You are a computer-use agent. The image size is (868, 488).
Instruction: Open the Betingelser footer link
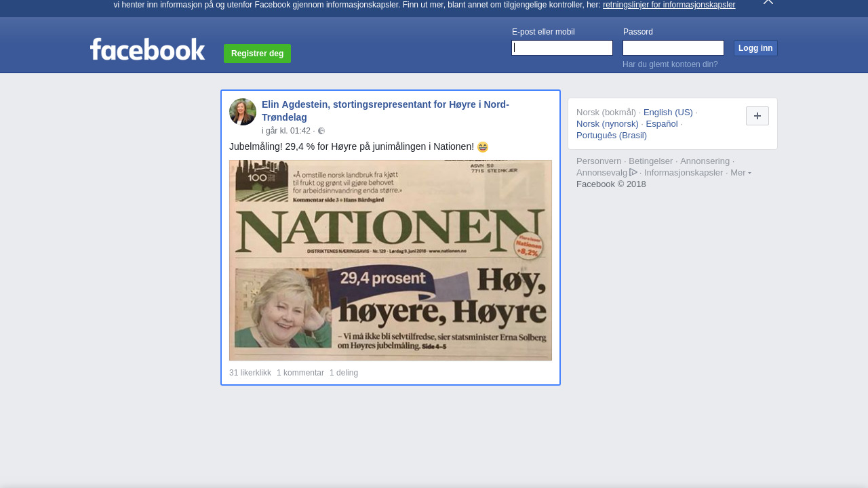[x=651, y=161]
